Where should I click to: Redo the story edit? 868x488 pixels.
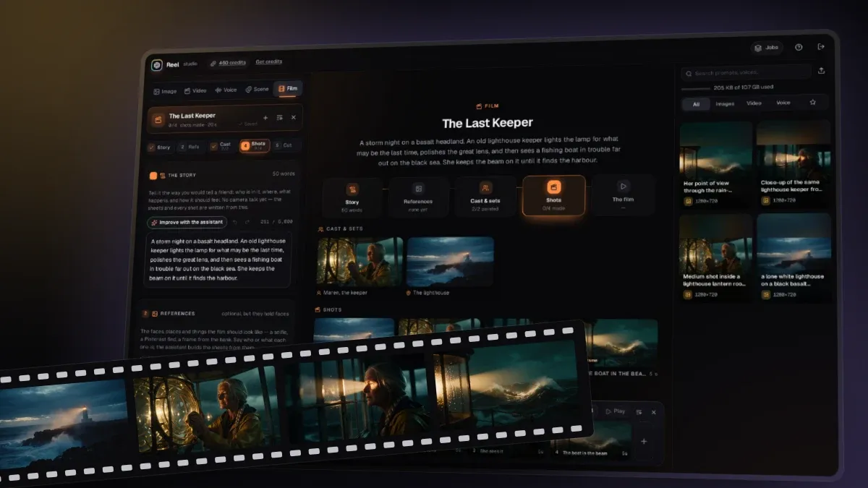(x=247, y=222)
